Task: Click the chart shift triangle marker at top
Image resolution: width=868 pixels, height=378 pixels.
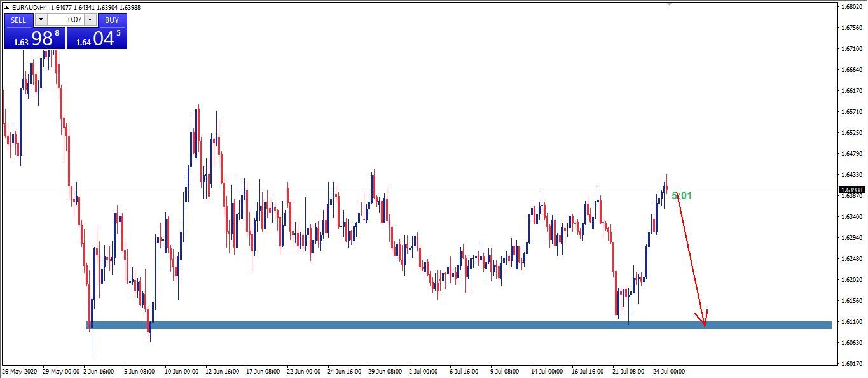Action: coord(669,4)
